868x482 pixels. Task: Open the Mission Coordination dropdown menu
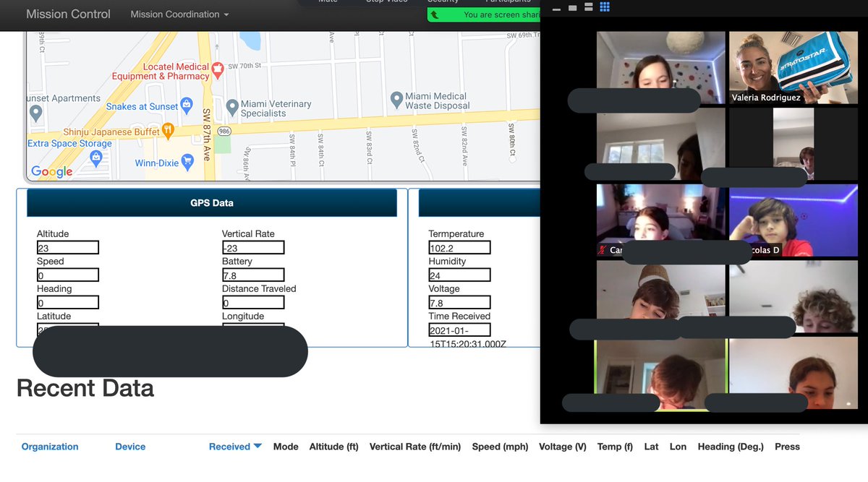tap(179, 14)
